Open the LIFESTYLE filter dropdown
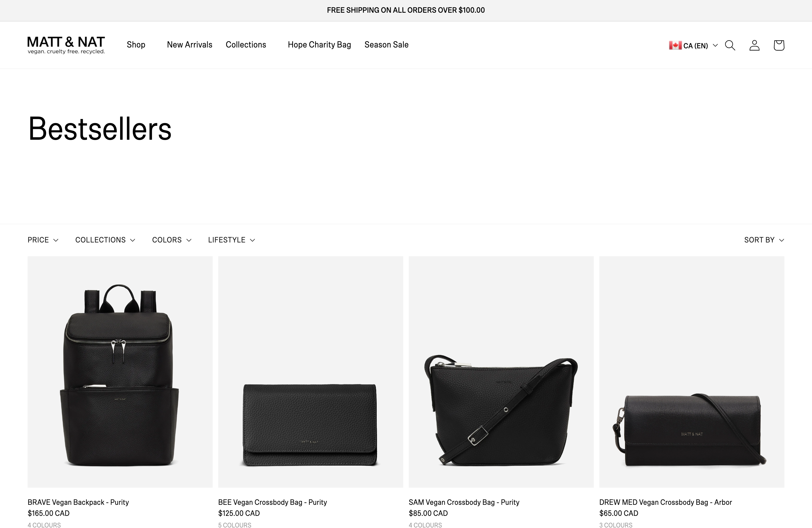The image size is (812, 528). (x=231, y=240)
